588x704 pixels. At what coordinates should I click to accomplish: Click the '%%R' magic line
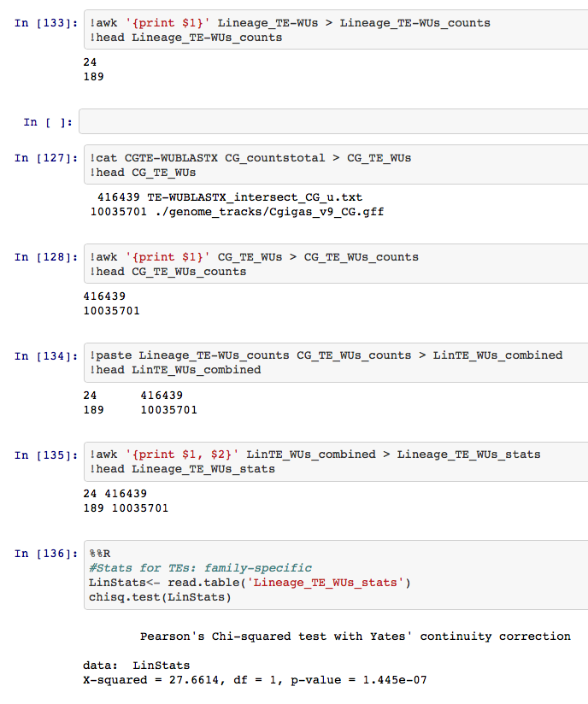tap(100, 554)
